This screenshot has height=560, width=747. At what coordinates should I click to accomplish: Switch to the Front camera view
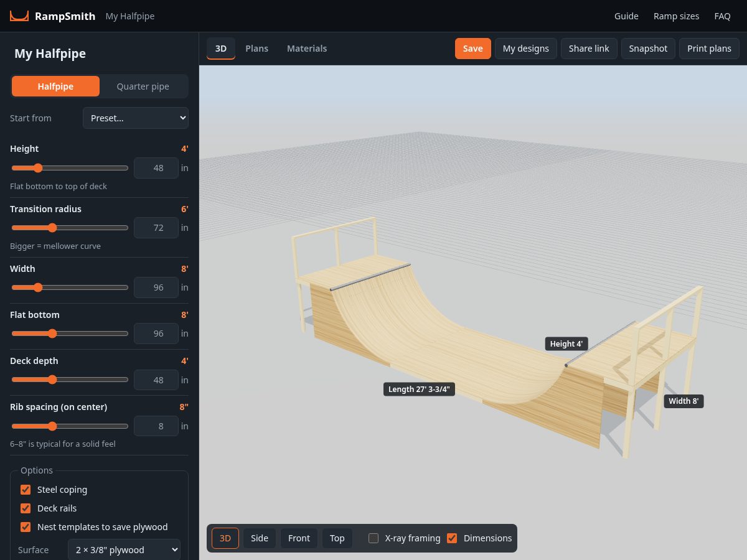[299, 538]
